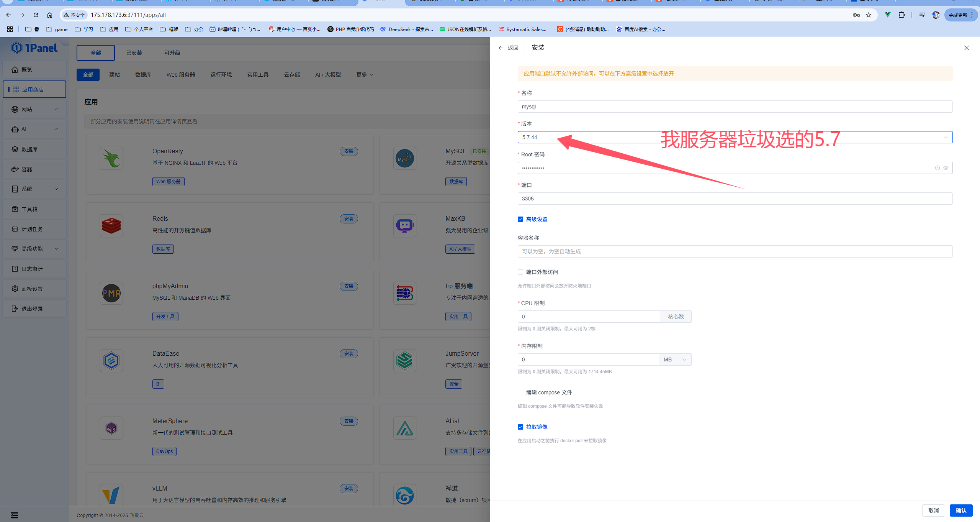Click the back arrow icon labeled 返回

pos(501,48)
